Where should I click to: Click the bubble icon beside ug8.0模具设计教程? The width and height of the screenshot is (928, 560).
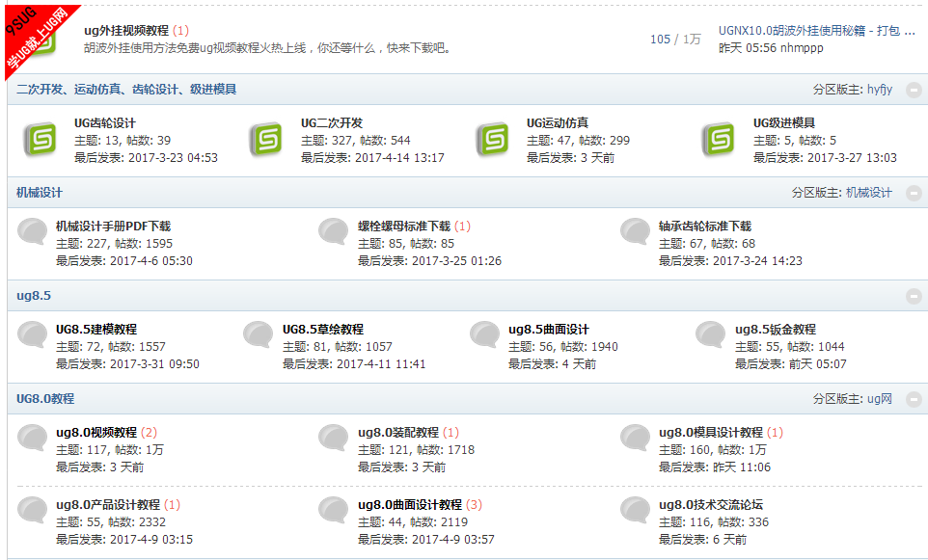[636, 438]
